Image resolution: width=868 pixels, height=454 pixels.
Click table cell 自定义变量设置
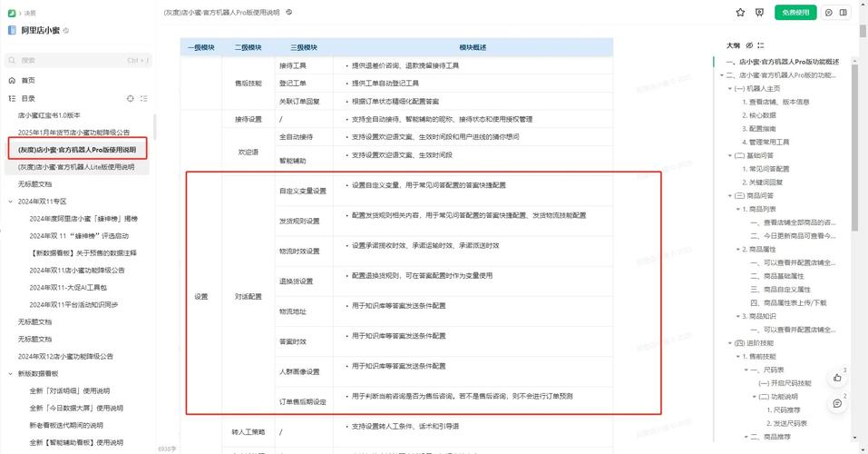coord(303,192)
